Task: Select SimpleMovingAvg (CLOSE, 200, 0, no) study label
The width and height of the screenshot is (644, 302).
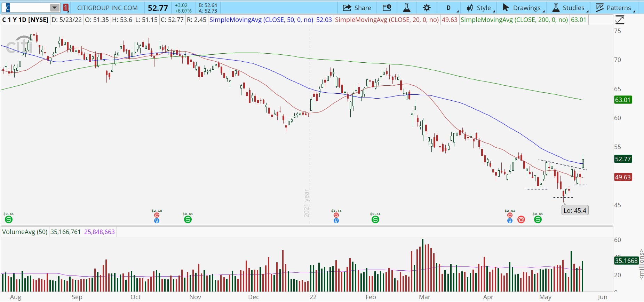Action: (514, 20)
